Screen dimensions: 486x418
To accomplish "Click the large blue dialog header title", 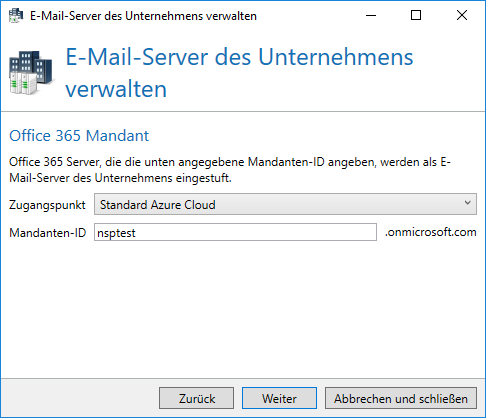I will 239,73.
